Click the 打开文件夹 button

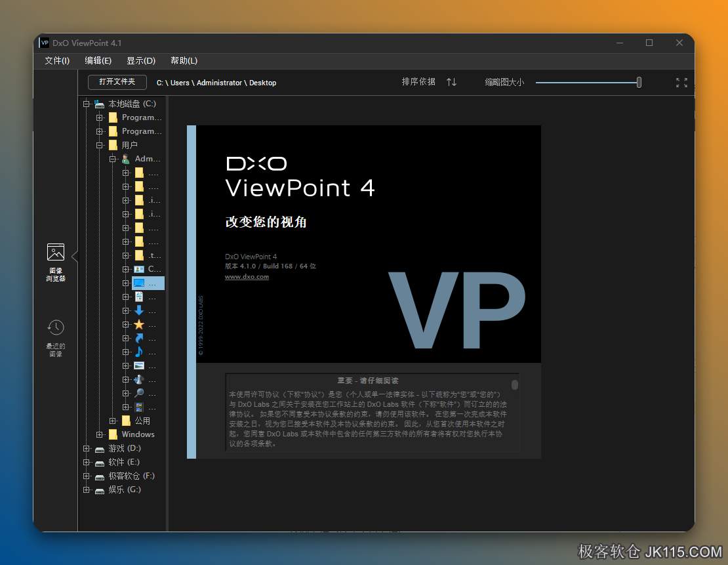[117, 82]
